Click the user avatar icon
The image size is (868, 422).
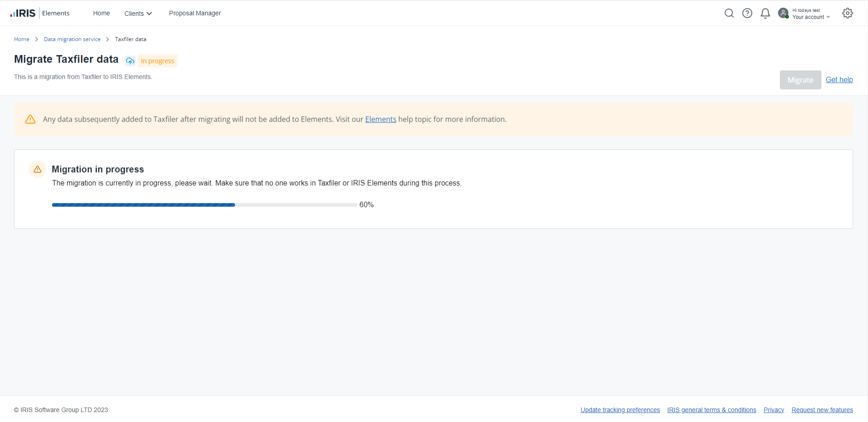click(x=783, y=13)
